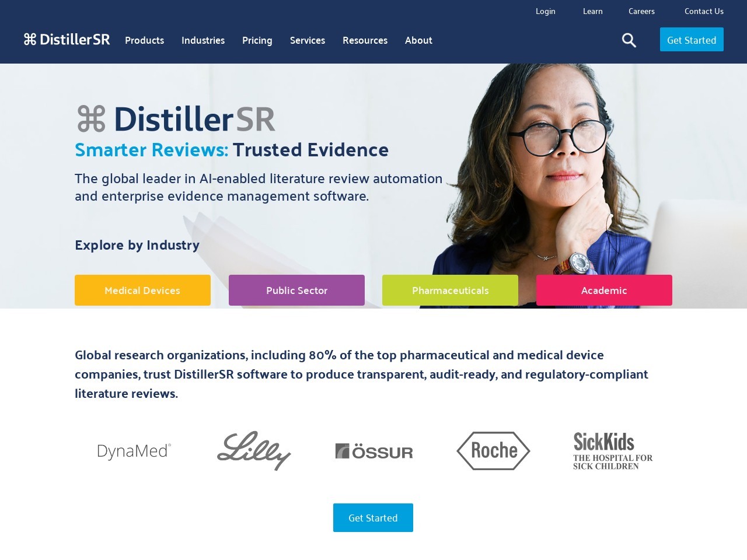Open the Products menu
747x560 pixels.
point(144,40)
